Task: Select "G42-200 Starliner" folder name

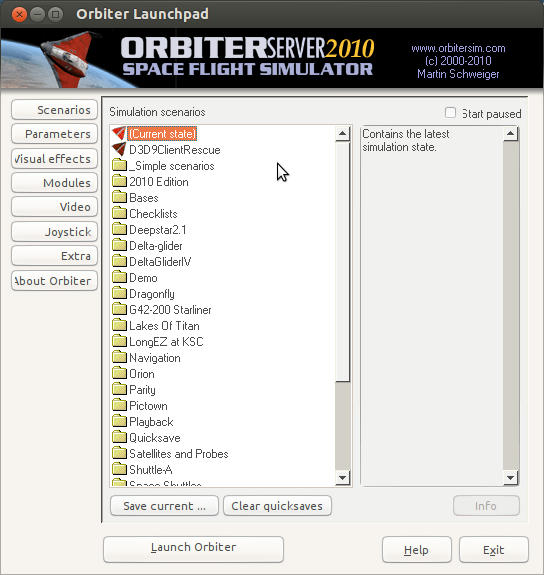Action: coord(170,310)
